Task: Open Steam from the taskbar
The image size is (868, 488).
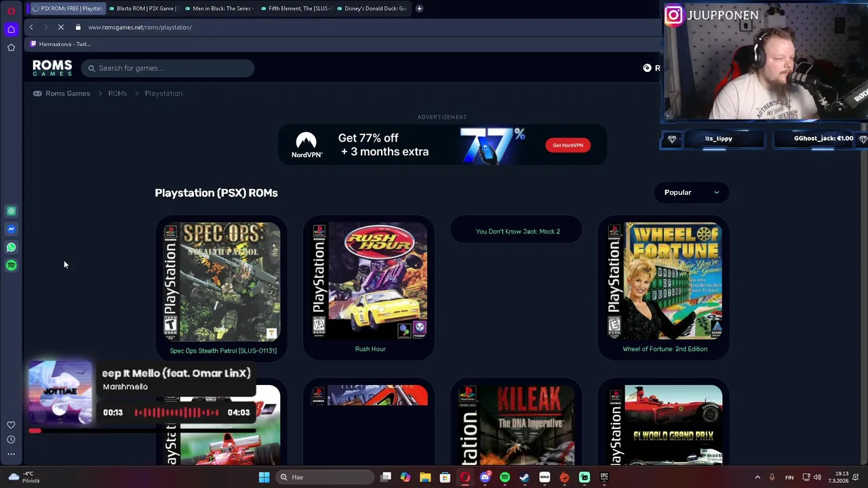Action: coord(524,477)
